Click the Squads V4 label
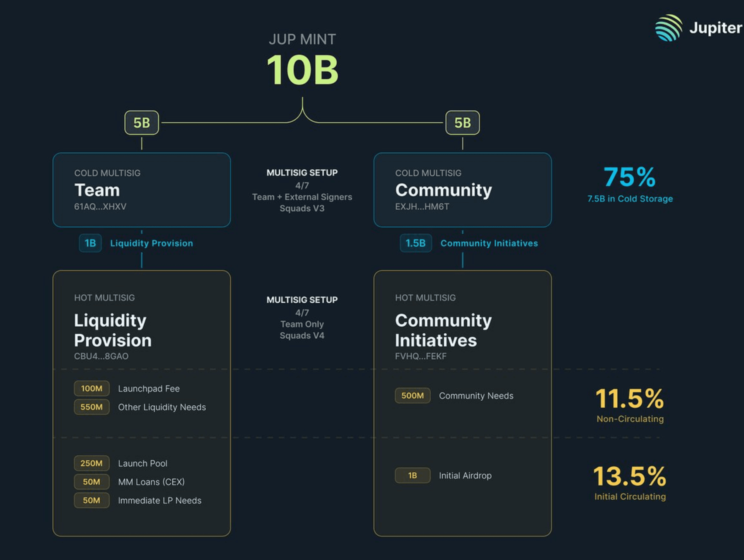Viewport: 744px width, 560px height. [302, 336]
